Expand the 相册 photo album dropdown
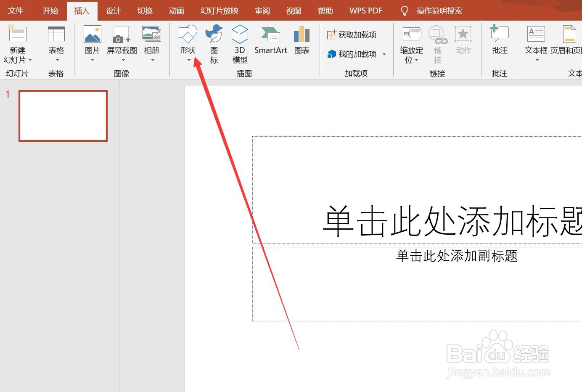Image resolution: width=582 pixels, height=392 pixels. 152,60
